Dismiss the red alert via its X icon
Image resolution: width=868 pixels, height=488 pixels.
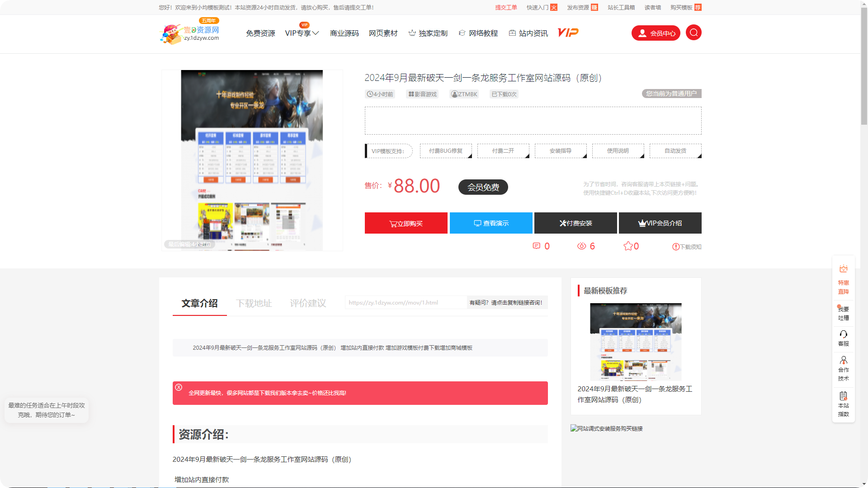(179, 387)
